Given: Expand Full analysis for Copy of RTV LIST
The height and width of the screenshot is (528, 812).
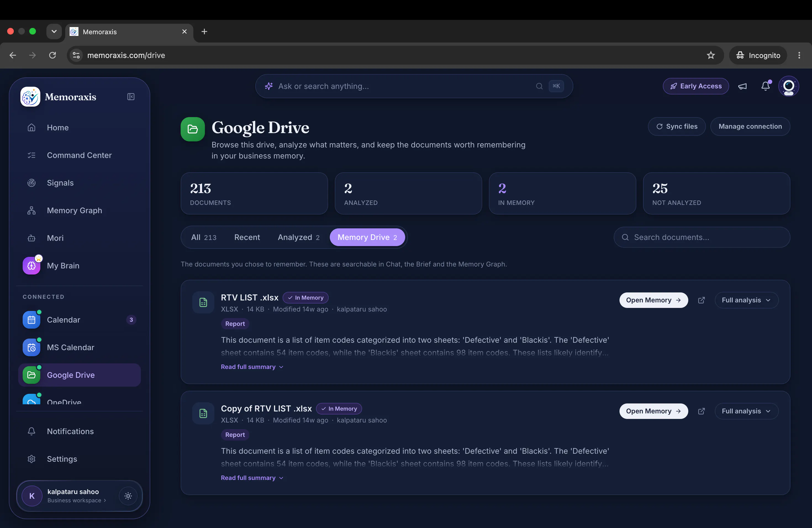Looking at the screenshot, I should (x=747, y=411).
